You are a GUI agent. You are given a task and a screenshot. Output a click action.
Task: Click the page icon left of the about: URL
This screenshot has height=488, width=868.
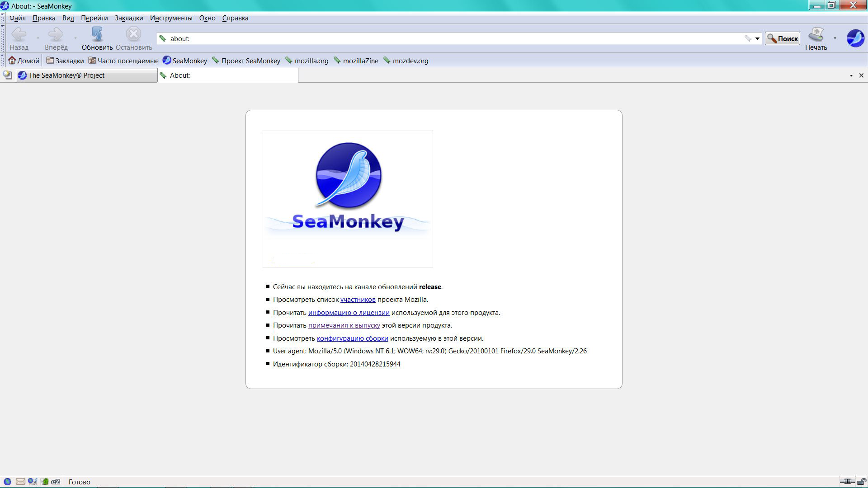tap(163, 38)
